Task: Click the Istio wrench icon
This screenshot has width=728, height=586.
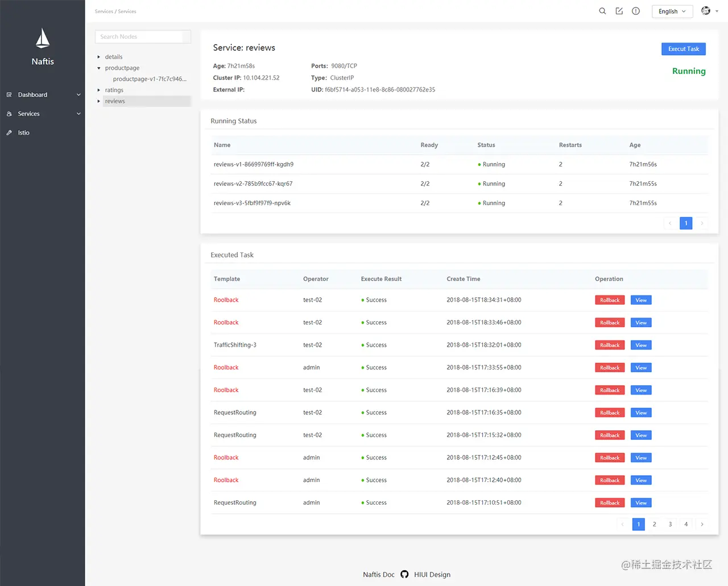Action: (x=9, y=132)
